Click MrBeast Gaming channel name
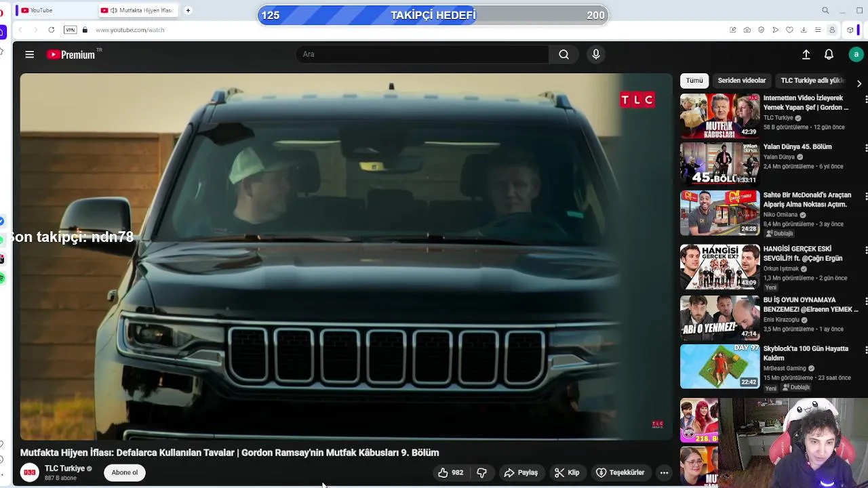868x488 pixels. [x=785, y=369]
